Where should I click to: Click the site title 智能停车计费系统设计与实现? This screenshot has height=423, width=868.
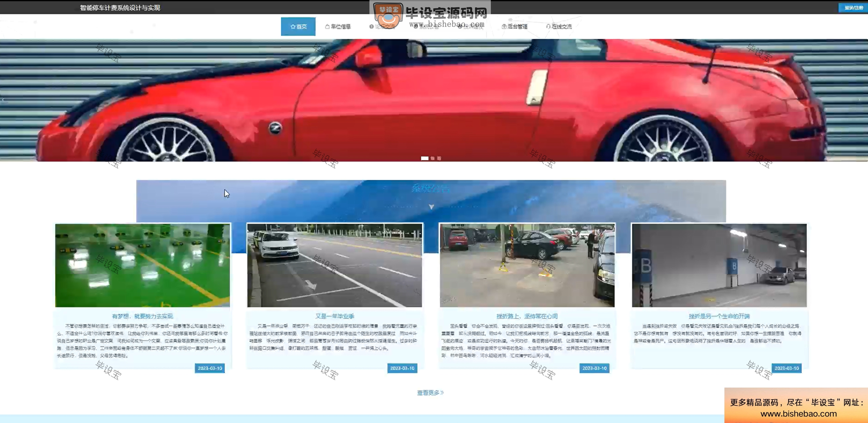120,8
